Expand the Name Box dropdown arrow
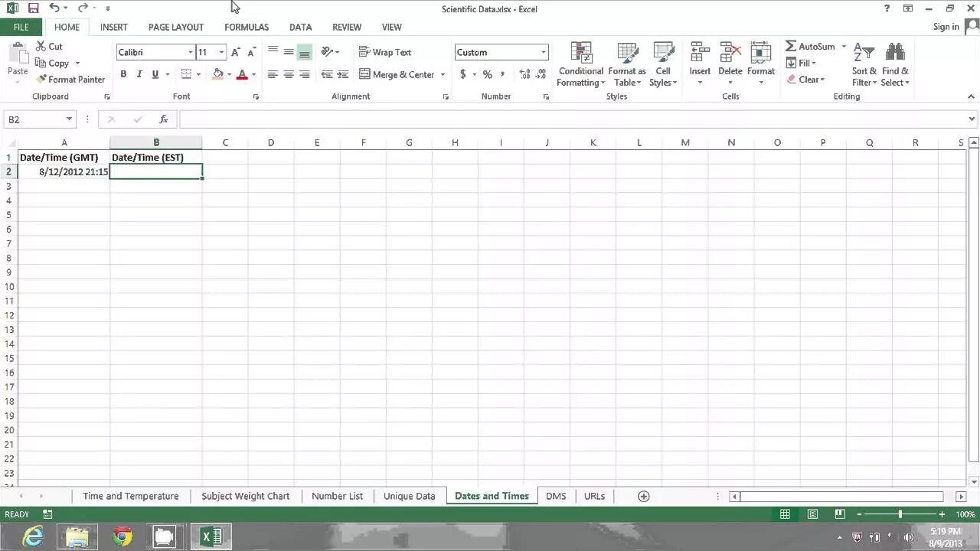The width and height of the screenshot is (980, 551). [69, 119]
